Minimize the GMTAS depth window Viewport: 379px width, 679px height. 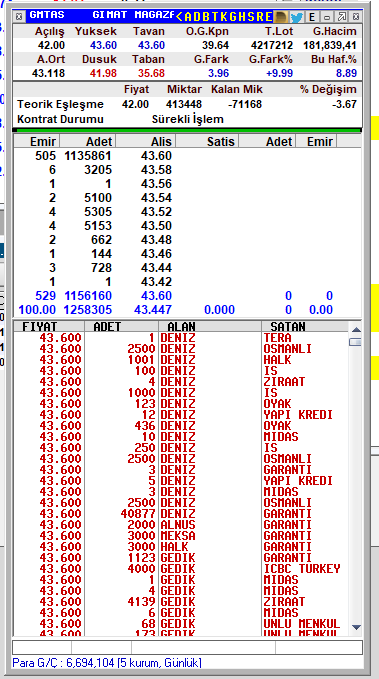tap(327, 17)
